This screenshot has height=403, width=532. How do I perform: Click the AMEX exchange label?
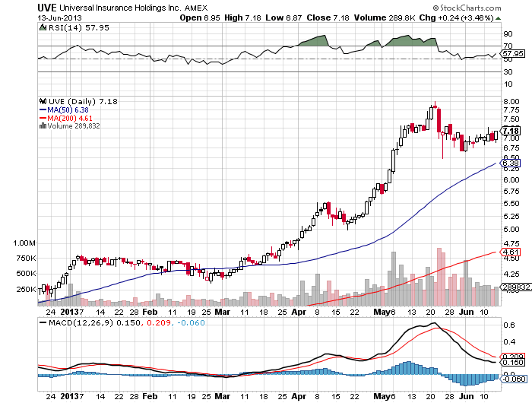coord(196,8)
